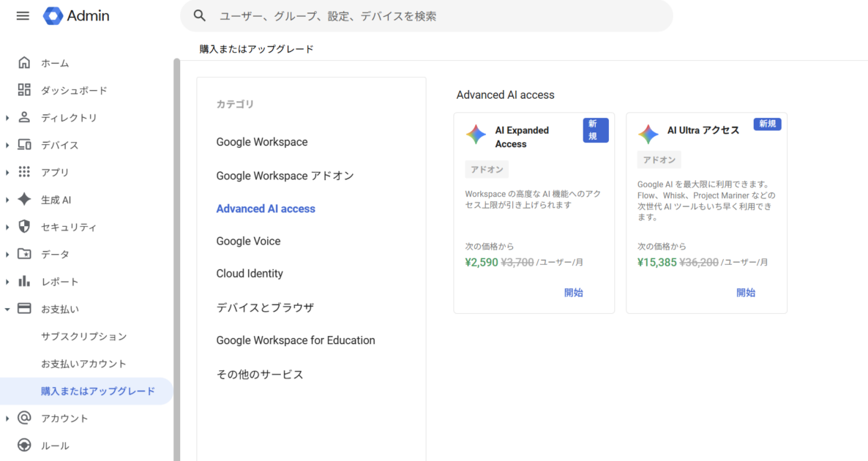Image resolution: width=868 pixels, height=461 pixels.
Task: Expand the デバイス sidebar section
Action: click(7, 145)
